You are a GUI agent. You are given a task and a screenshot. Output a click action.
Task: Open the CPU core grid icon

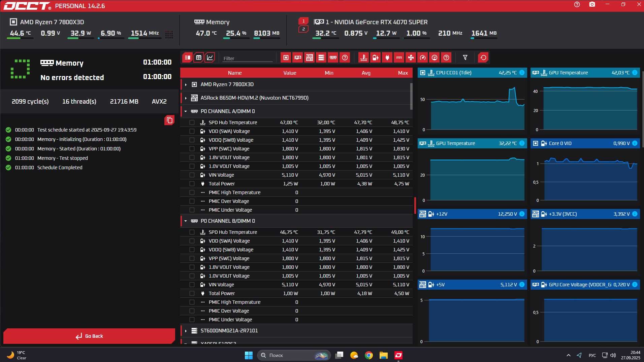(169, 35)
